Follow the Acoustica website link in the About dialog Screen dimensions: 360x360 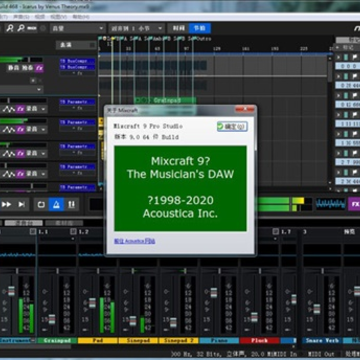(134, 241)
